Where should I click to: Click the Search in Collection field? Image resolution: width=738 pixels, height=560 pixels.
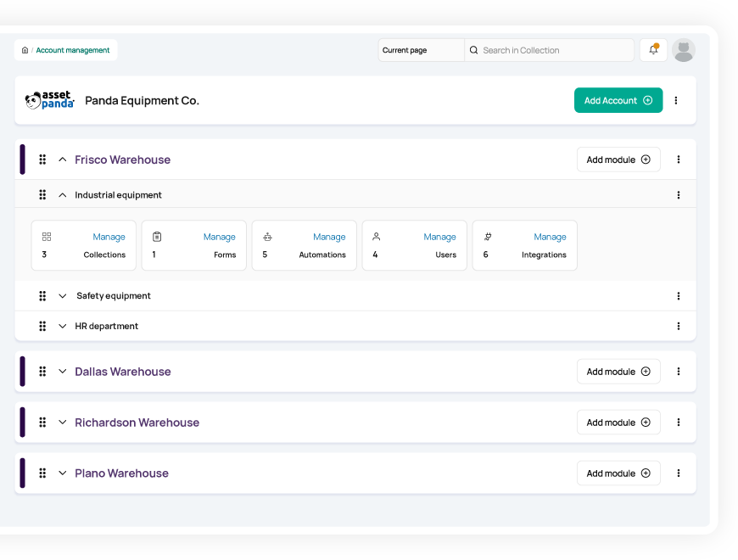(550, 50)
